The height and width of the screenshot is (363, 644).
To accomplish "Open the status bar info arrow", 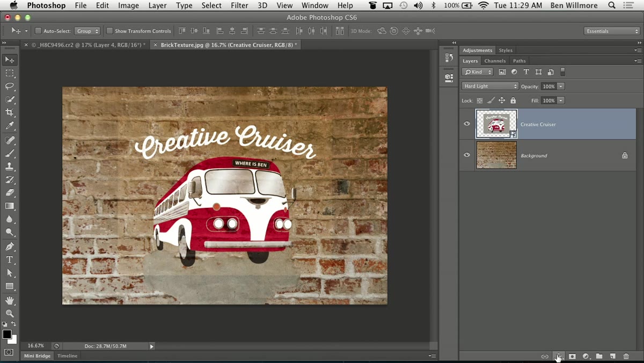I will [x=151, y=346].
